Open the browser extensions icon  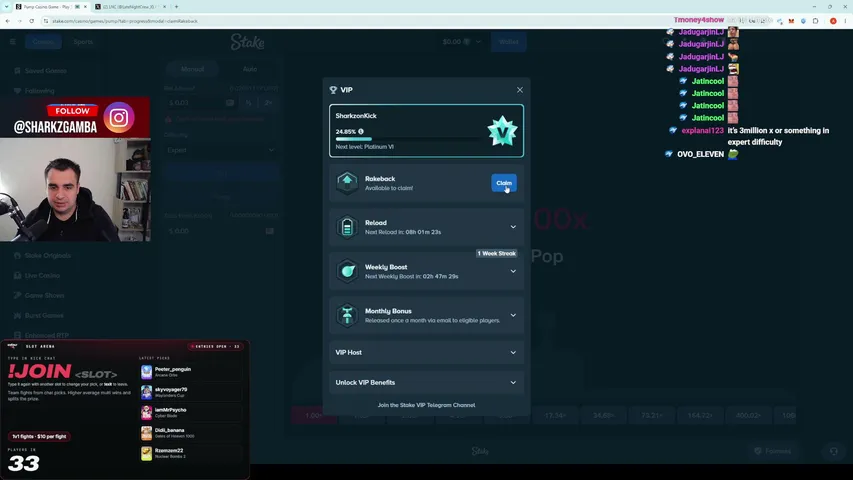point(815,21)
